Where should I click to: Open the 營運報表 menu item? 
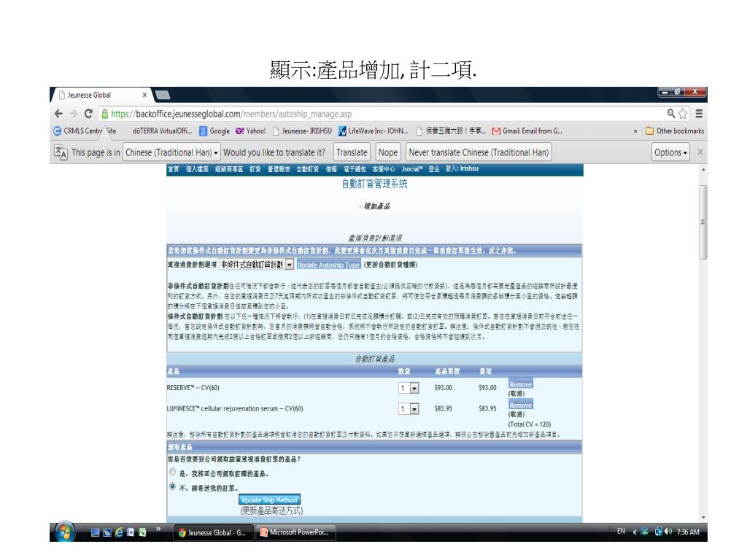[x=279, y=169]
